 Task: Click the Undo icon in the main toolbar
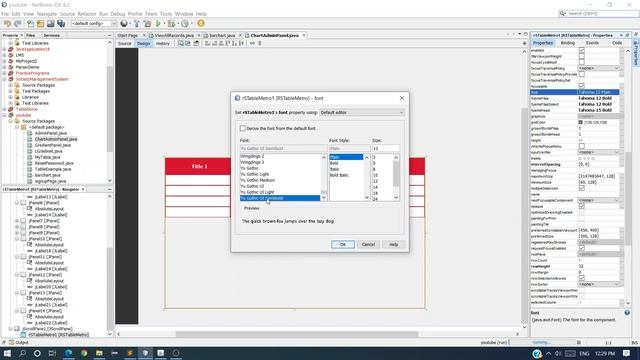click(7, 24)
